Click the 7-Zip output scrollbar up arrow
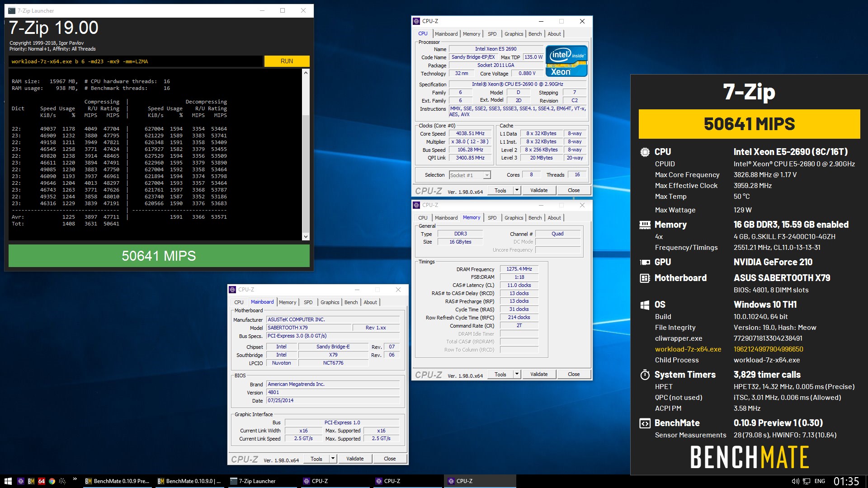This screenshot has width=868, height=488. click(x=306, y=73)
